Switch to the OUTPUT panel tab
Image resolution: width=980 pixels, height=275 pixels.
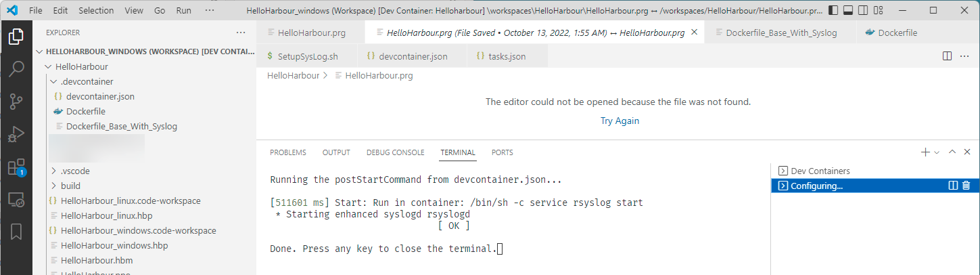click(336, 152)
